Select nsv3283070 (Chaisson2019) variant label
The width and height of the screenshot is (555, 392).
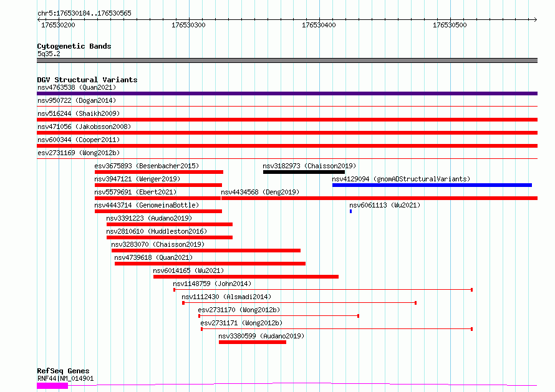[158, 244]
